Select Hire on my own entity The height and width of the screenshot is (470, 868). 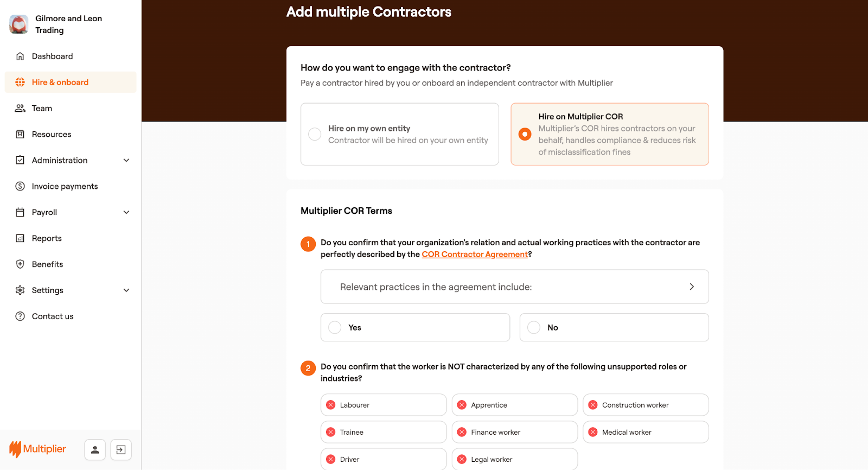click(x=315, y=134)
